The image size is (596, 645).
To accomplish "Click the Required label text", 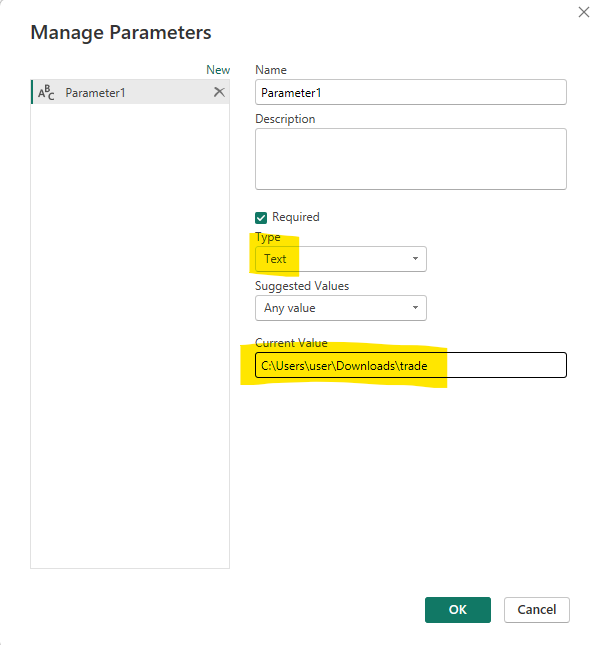I will coord(296,217).
